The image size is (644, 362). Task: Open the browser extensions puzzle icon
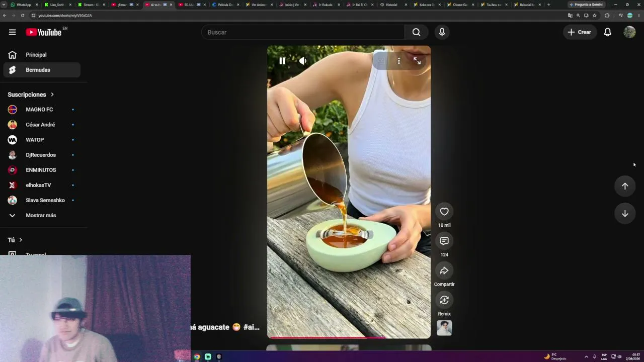click(x=607, y=16)
